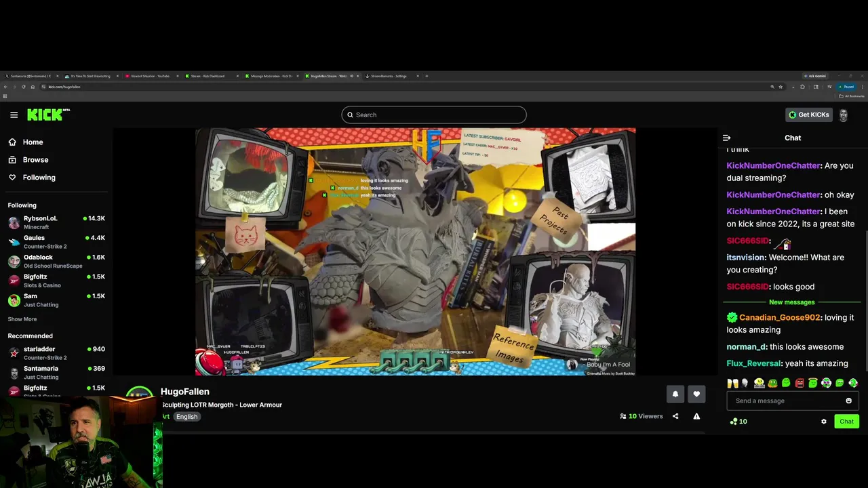Click Canadian_Goose902 username in chat

[x=780, y=317]
